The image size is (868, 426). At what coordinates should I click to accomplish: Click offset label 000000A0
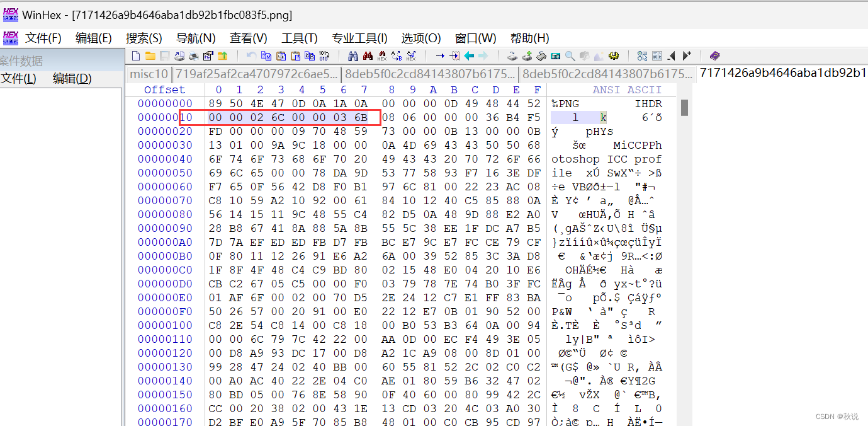pyautogui.click(x=165, y=242)
